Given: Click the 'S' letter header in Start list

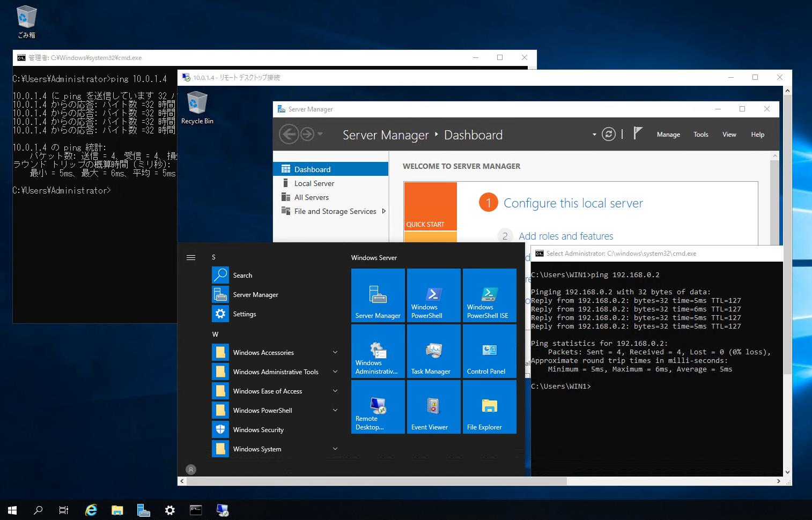Looking at the screenshot, I should [x=213, y=257].
